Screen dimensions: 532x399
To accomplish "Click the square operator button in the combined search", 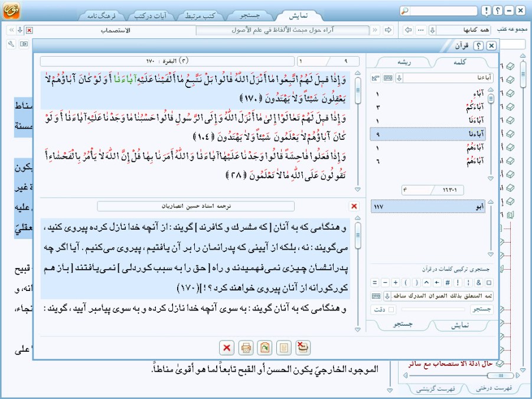I will click(489, 282).
